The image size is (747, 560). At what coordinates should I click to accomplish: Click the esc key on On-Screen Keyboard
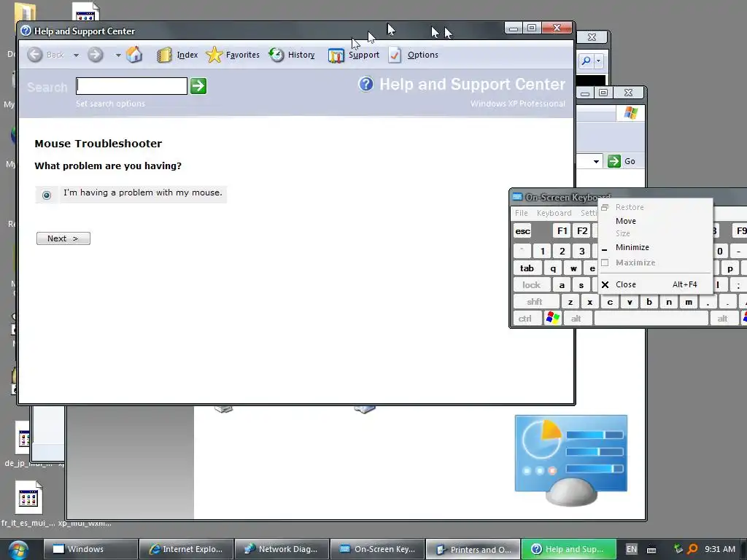pyautogui.click(x=522, y=231)
